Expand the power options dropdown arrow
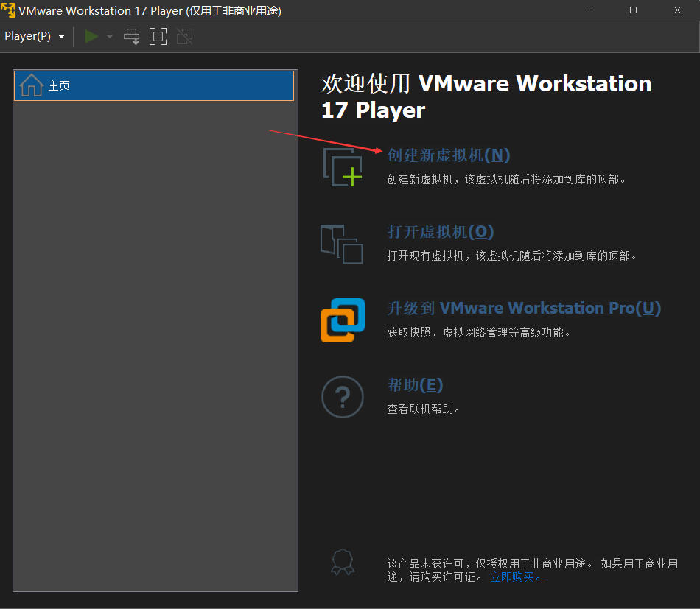The image size is (700, 609). click(110, 36)
